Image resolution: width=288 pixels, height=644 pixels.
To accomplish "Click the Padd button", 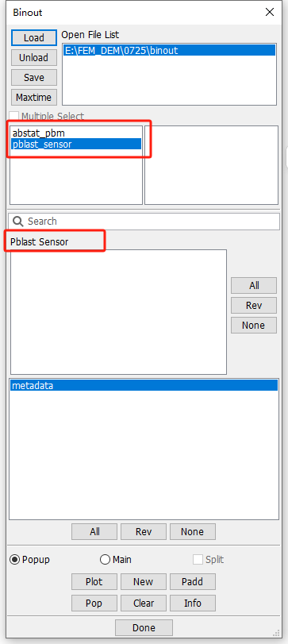I will pyautogui.click(x=193, y=581).
